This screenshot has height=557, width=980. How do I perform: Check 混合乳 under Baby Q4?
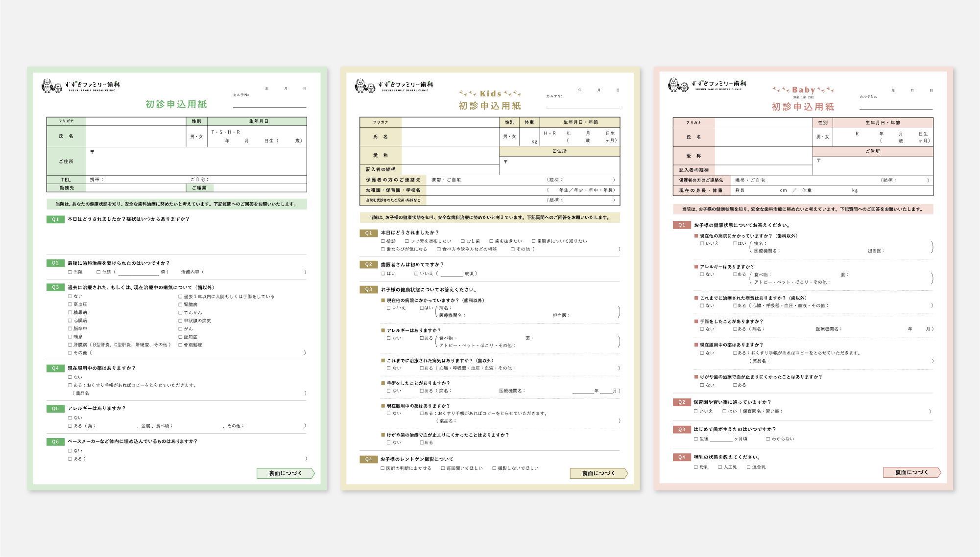click(748, 467)
